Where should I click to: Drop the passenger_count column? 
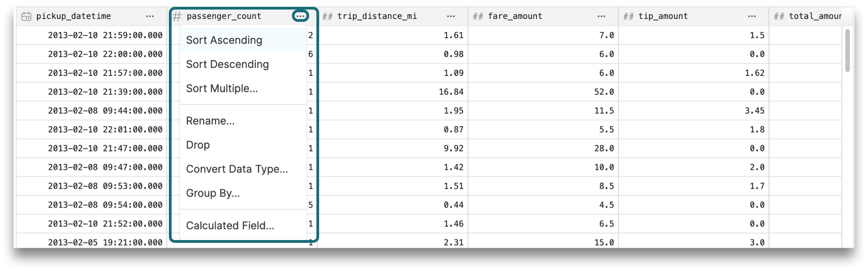198,145
